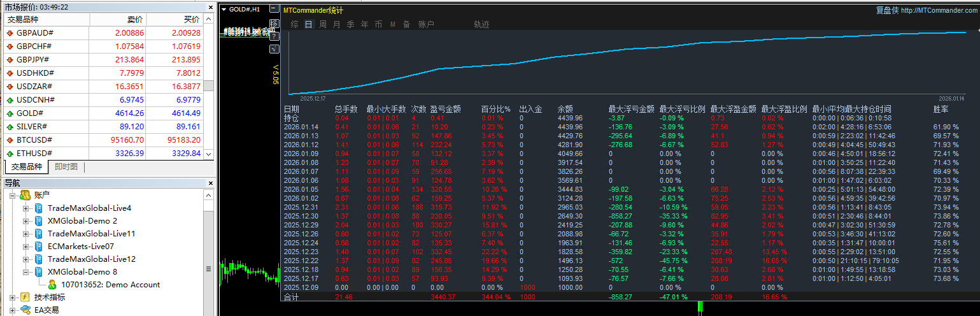
Task: Click the up-arrow icon beside ETHUSD#
Action: [x=10, y=154]
